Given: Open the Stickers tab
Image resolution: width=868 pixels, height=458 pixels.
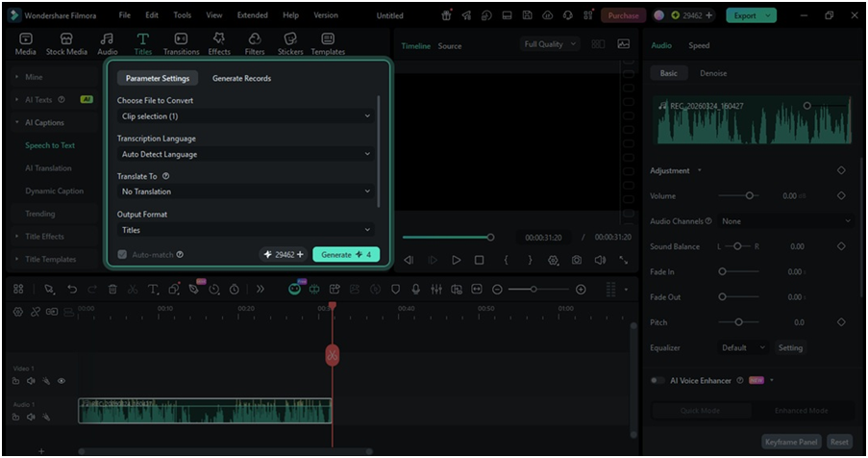Looking at the screenshot, I should coord(290,43).
